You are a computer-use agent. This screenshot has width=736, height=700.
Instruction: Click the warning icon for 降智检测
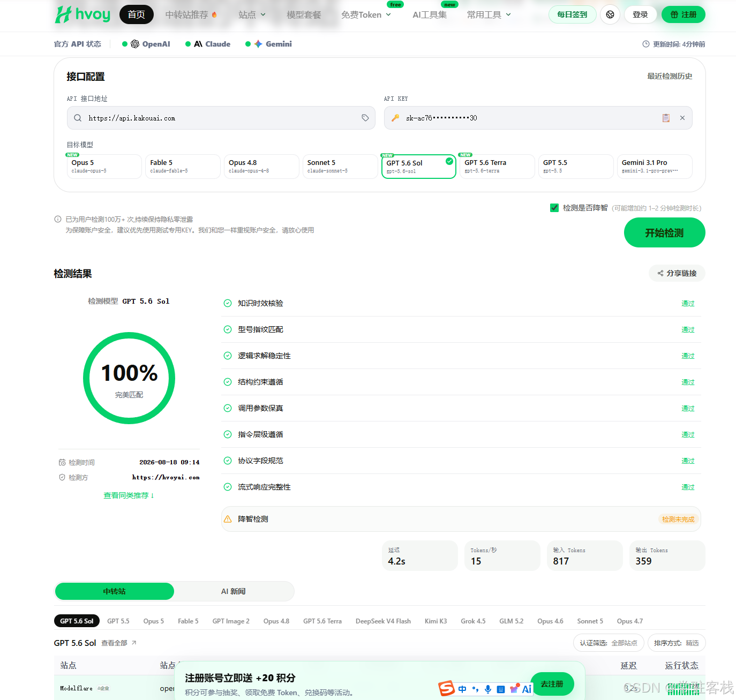[228, 519]
